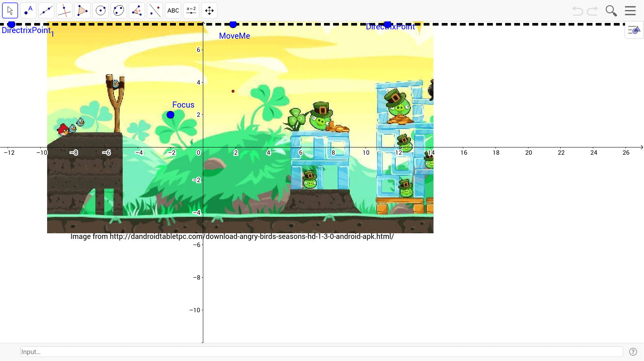Image resolution: width=644 pixels, height=361 pixels.
Task: Click the Redo arrow
Action: [592, 11]
